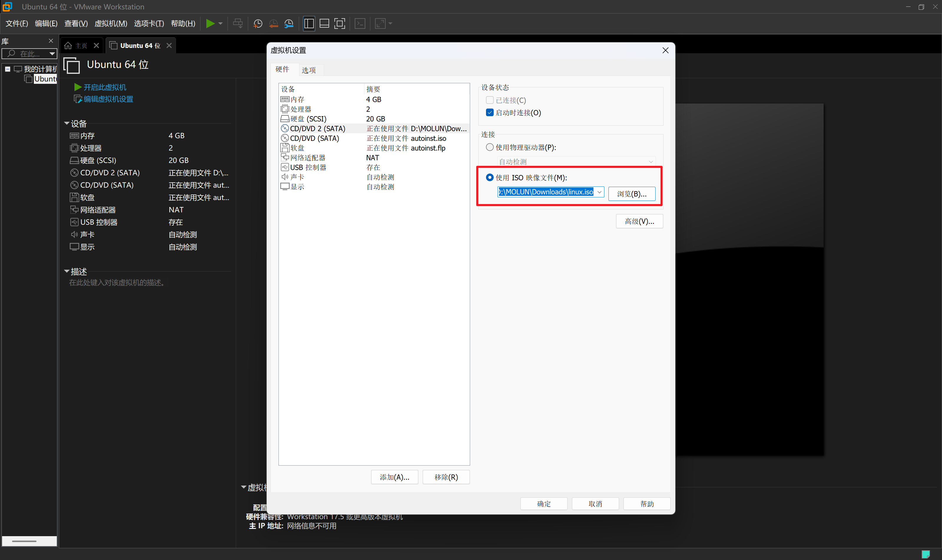
Task: Collapse the 虚拟机详细信息 section triangle
Action: pos(244,487)
